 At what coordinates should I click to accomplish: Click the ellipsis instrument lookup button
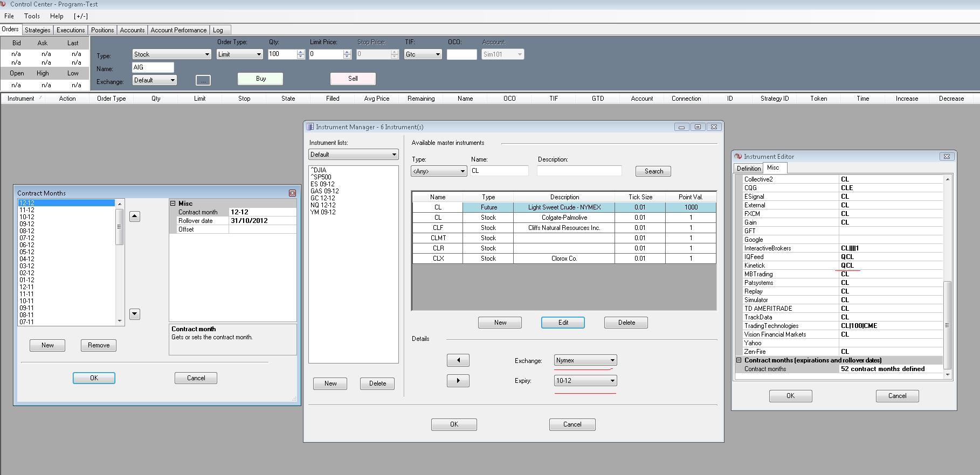pyautogui.click(x=203, y=80)
